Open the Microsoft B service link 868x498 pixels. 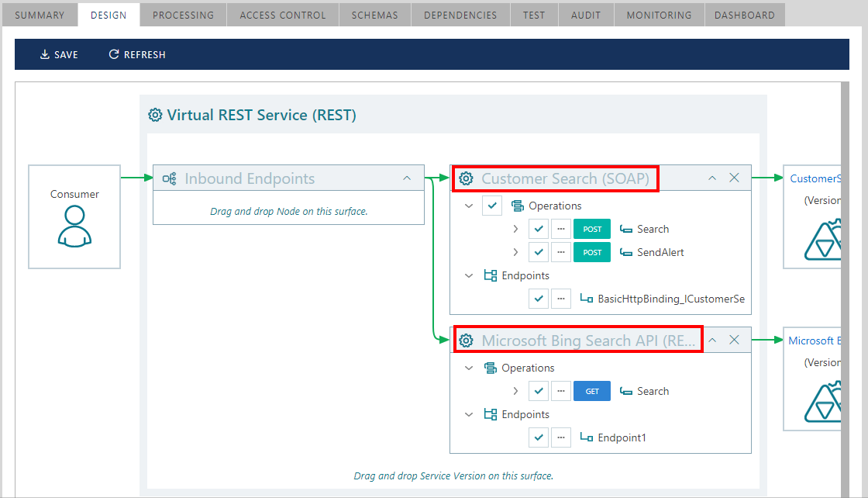pos(814,341)
